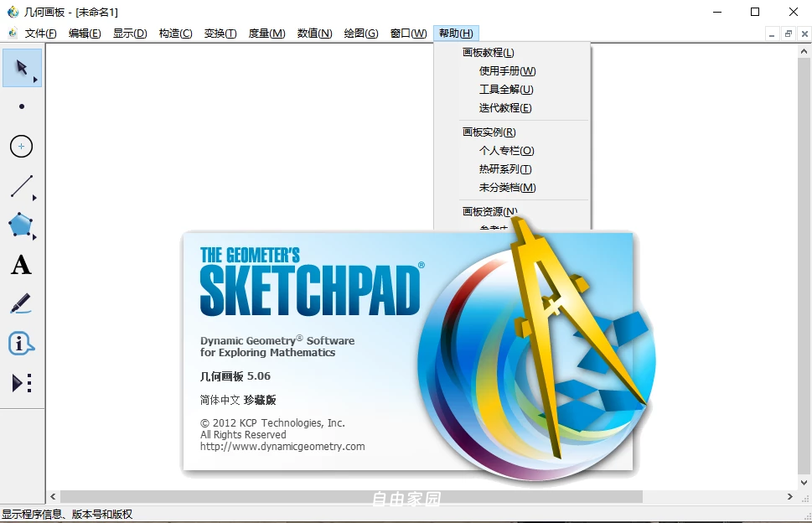This screenshot has height=523, width=812.
Task: Open the dynamicgeometry.com website link
Action: (281, 446)
